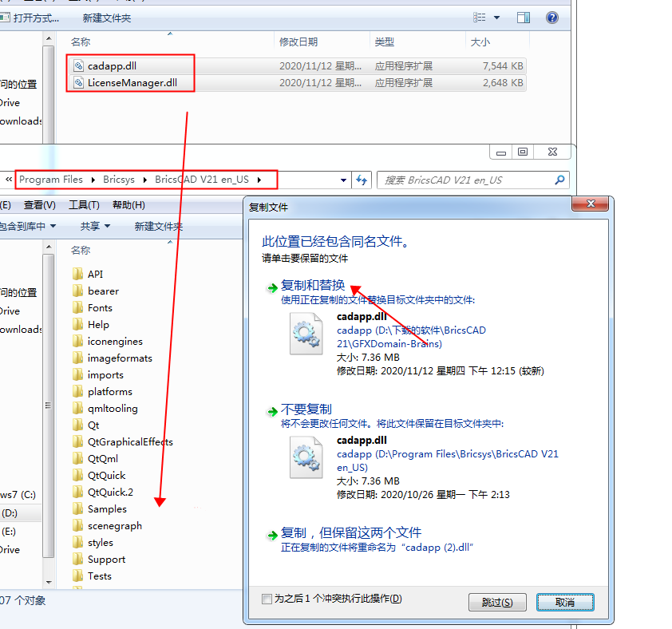Close the 复制文件 dialog
The width and height of the screenshot is (672, 629).
590,204
